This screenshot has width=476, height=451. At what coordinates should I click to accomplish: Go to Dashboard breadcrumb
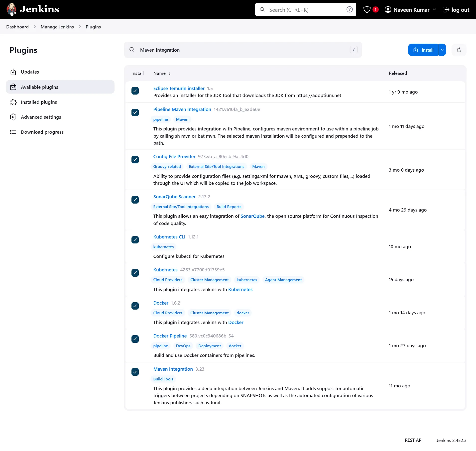click(x=17, y=27)
